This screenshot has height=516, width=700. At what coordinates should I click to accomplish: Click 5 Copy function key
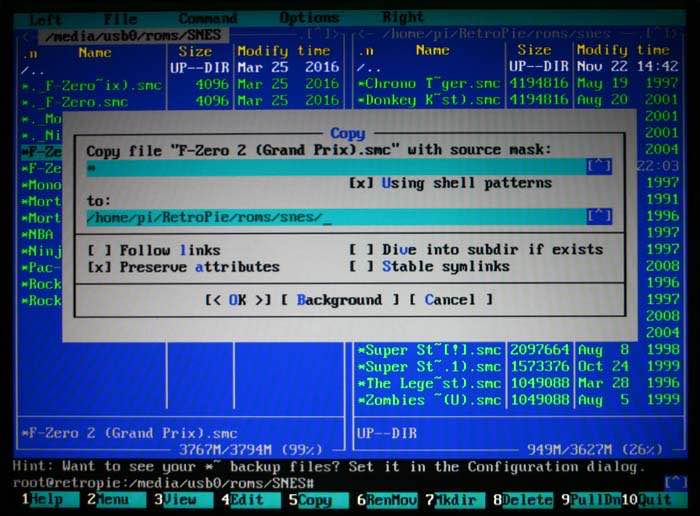coord(319,499)
